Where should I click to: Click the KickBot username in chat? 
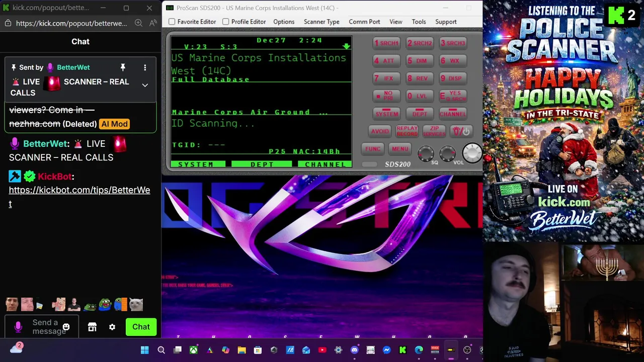pyautogui.click(x=54, y=176)
